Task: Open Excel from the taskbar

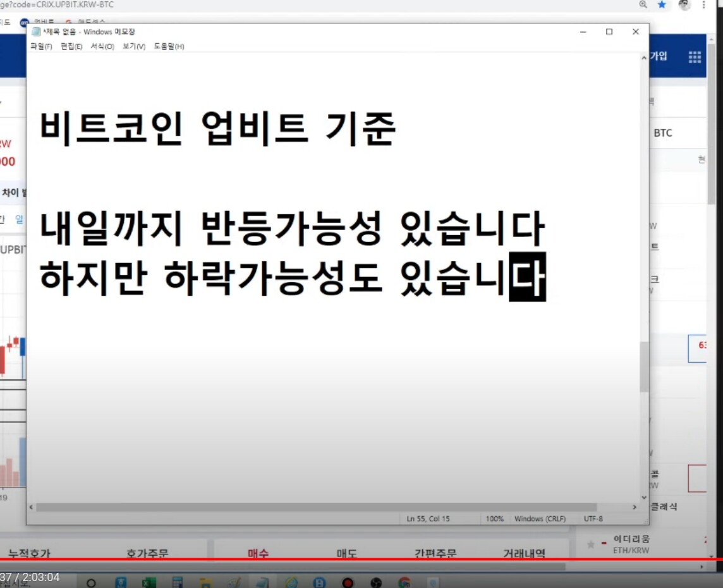Action: pos(149,583)
